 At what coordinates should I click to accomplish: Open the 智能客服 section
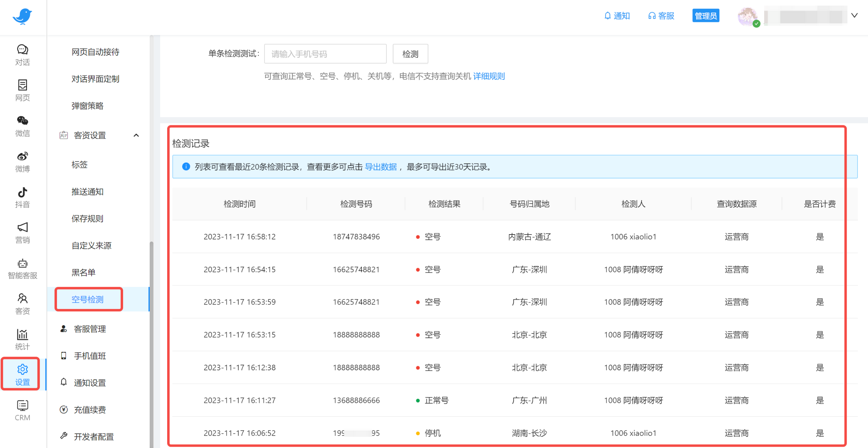tap(22, 268)
